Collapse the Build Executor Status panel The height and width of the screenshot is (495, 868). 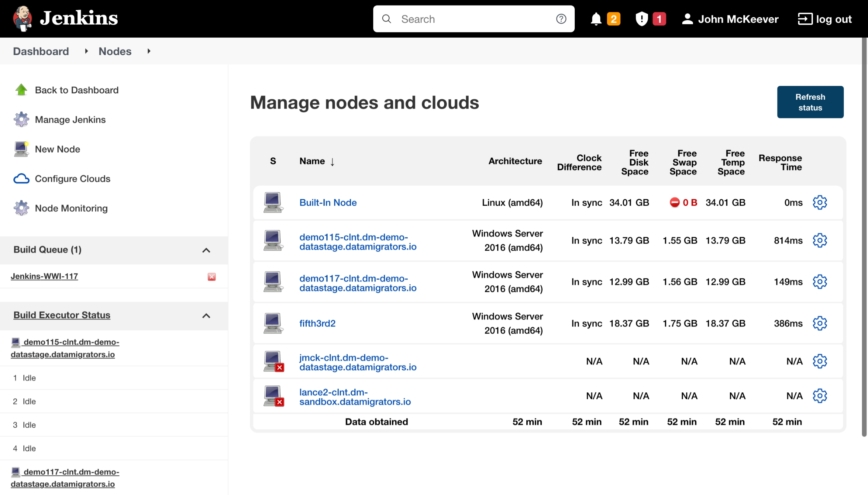coord(206,316)
